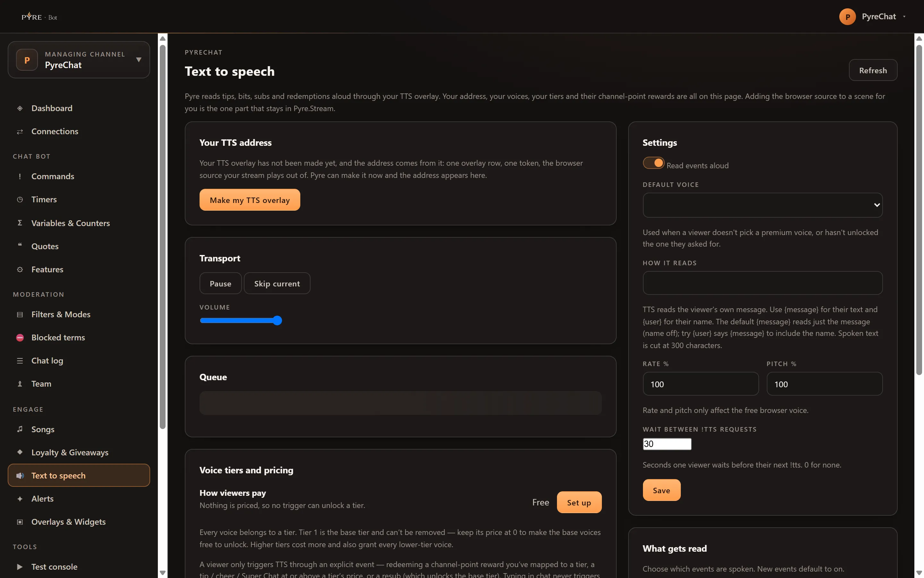Screen dimensions: 924x578
Task: Click the 'How viewers pay' heading
Action: (233, 493)
